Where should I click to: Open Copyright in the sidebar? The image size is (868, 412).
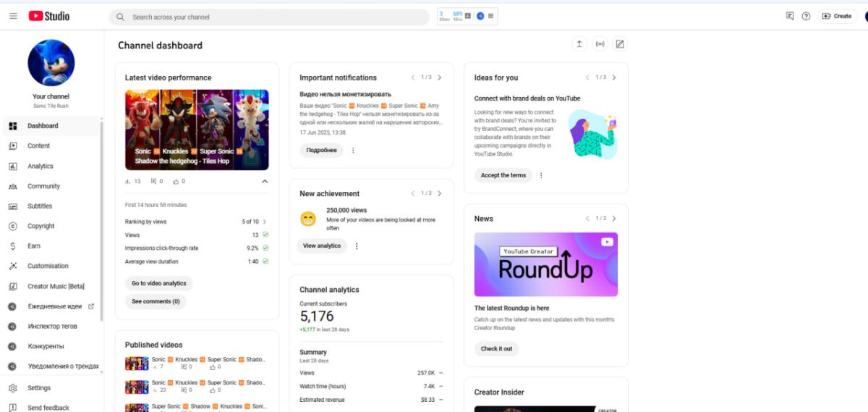point(51,226)
